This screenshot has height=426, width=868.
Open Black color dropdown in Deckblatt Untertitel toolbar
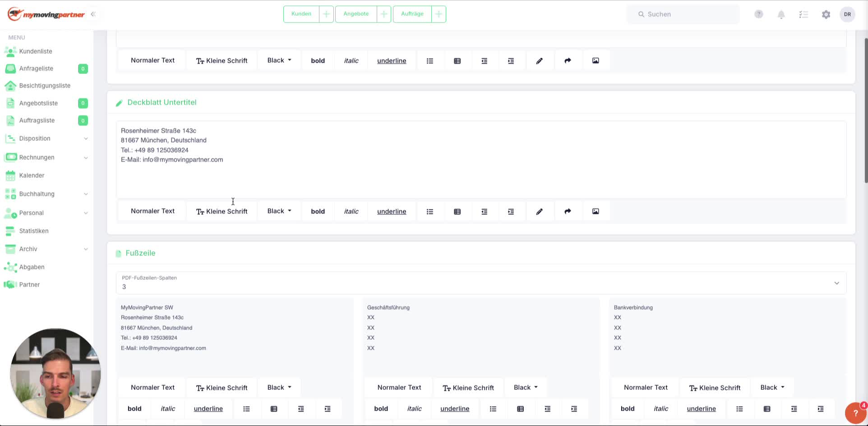[x=279, y=211]
